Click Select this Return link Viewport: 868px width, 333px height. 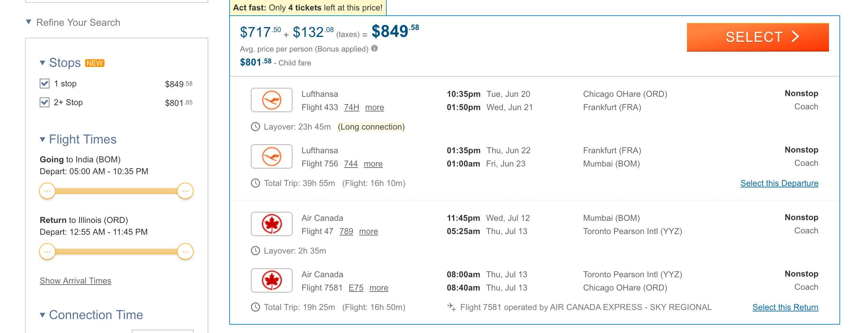[785, 307]
